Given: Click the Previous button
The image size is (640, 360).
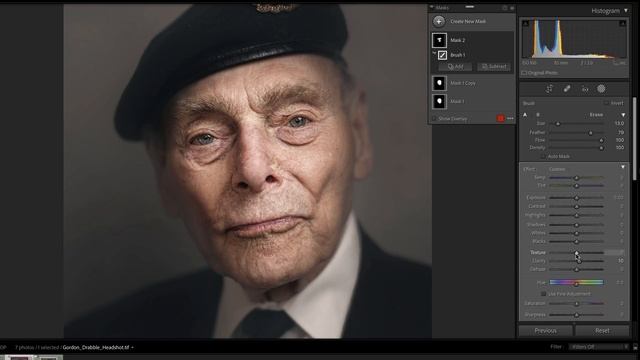Looking at the screenshot, I should tap(545, 331).
